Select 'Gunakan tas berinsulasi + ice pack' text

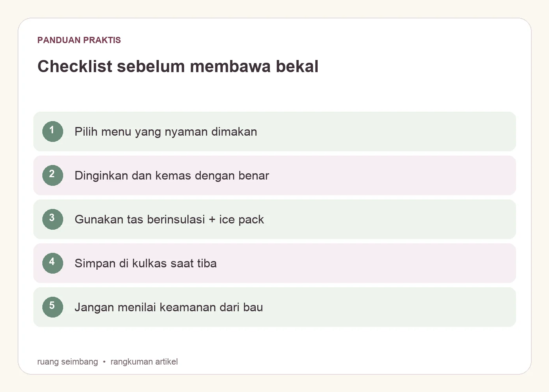(169, 220)
